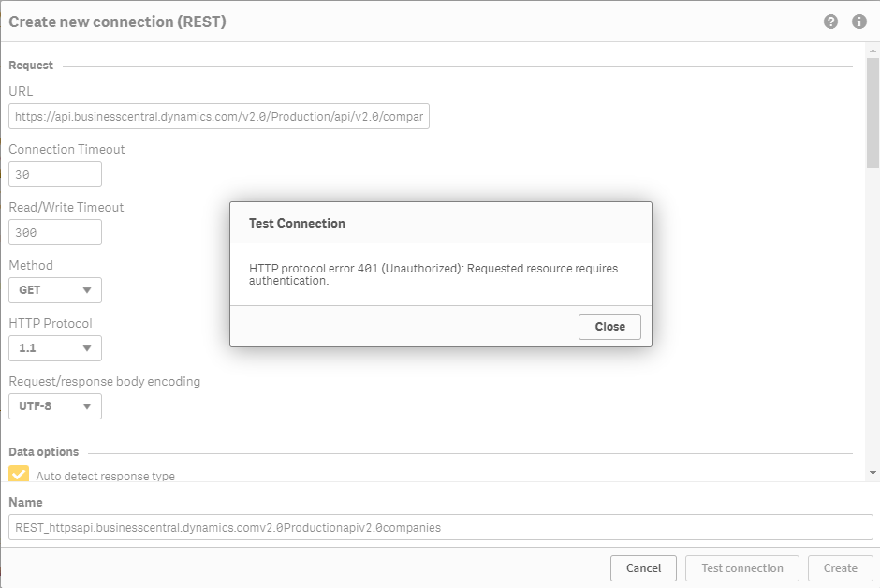Click the vertical scrollbar thumb
This screenshot has height=588, width=880.
(873, 112)
